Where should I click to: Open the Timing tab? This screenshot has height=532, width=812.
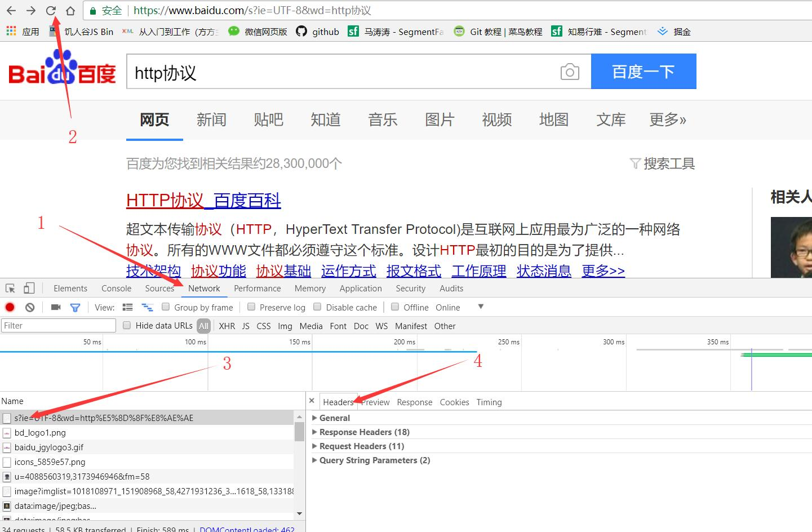coord(489,402)
